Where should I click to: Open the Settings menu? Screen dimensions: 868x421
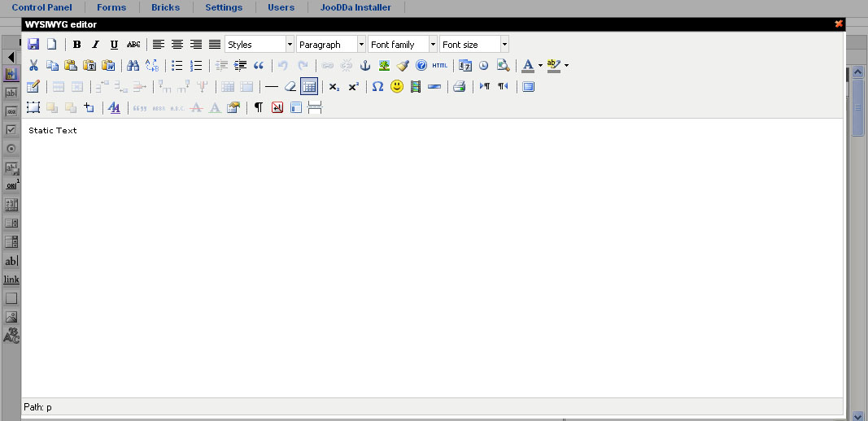tap(224, 7)
